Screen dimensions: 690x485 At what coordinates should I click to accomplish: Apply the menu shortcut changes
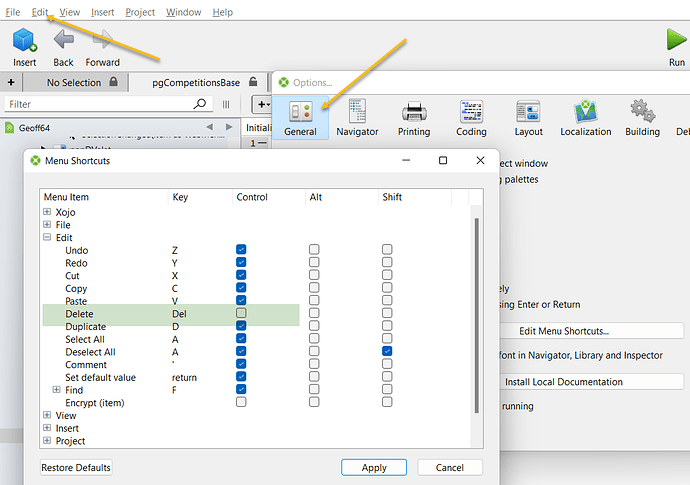point(374,467)
